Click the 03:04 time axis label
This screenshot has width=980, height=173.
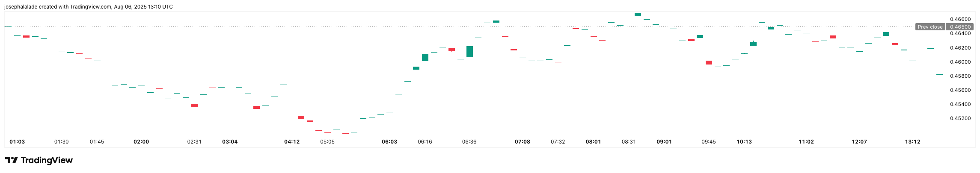(230, 142)
